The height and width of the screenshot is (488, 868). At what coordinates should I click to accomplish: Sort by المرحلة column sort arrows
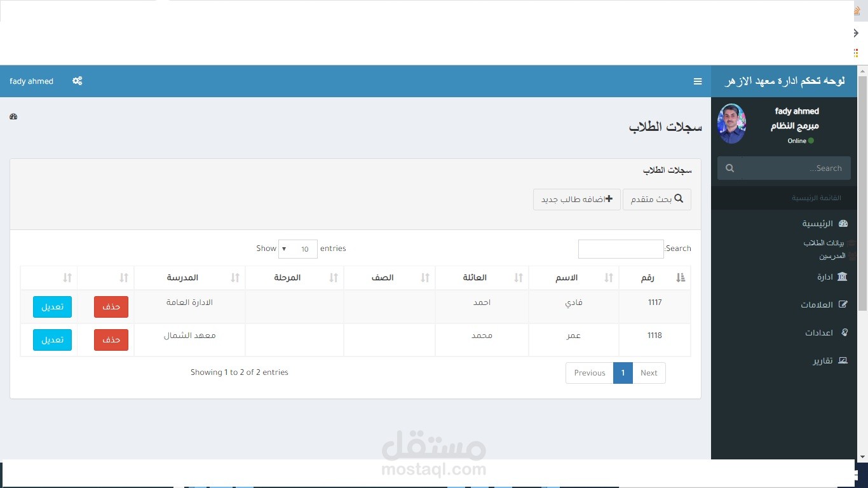(x=334, y=278)
